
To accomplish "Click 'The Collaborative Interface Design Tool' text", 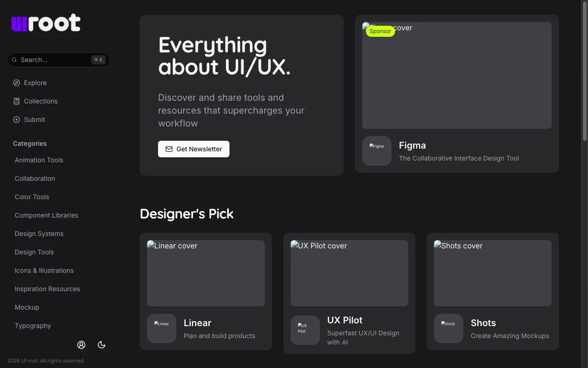I will 459,158.
